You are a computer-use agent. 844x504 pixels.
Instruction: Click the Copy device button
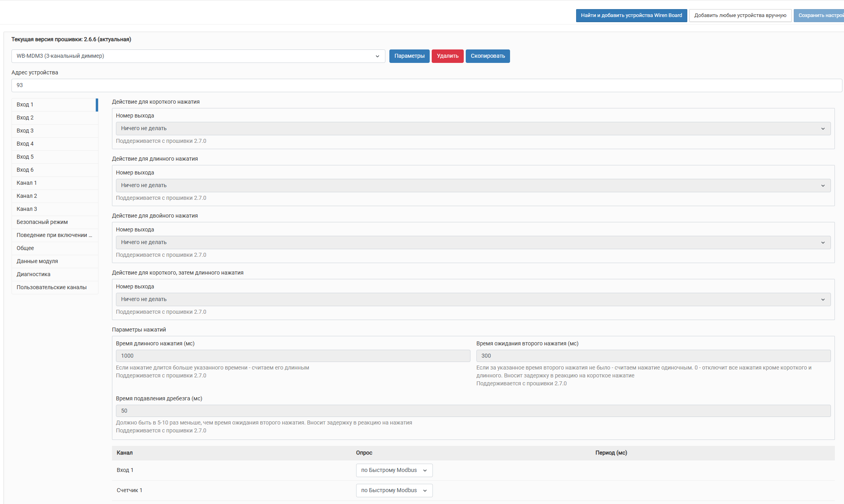click(x=487, y=56)
